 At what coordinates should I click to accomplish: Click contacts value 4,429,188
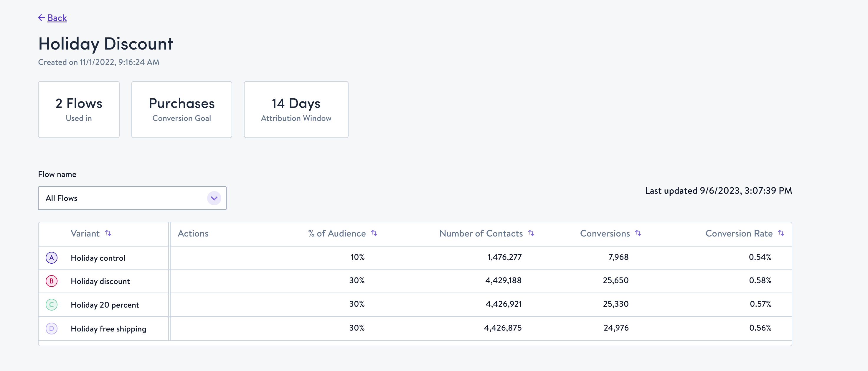tap(504, 280)
